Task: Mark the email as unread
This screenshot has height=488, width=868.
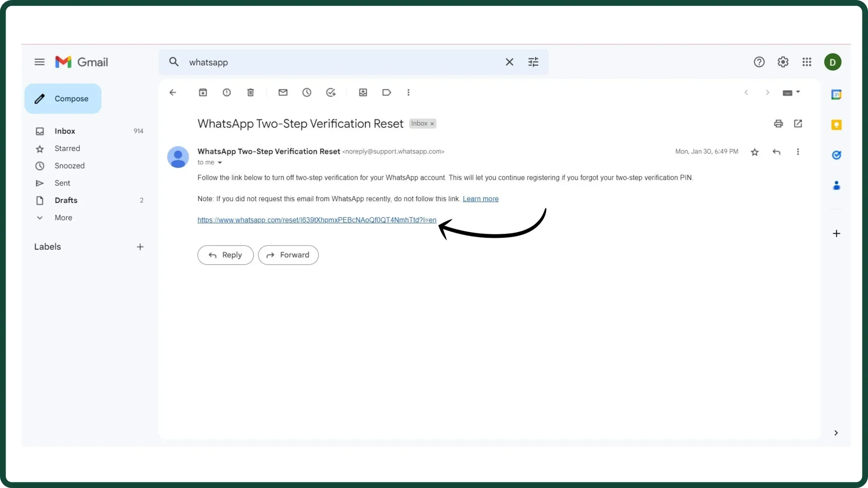Action: tap(283, 92)
